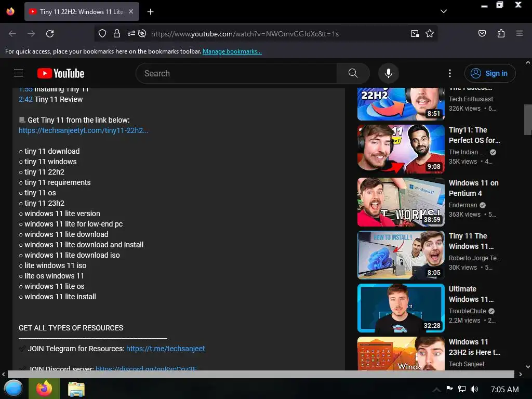Open the Windows 11 on Pentium 4 thumbnail
This screenshot has height=399, width=532.
click(401, 202)
